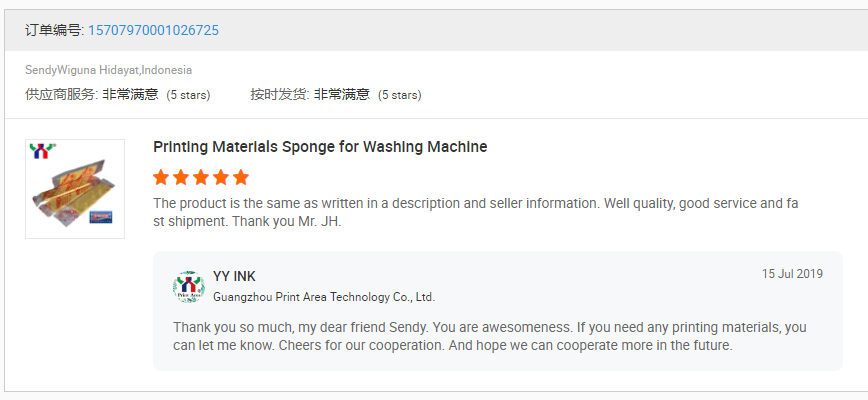Click the 15 Jul 2019 reply date
Screen dimensions: 868x400
(792, 274)
